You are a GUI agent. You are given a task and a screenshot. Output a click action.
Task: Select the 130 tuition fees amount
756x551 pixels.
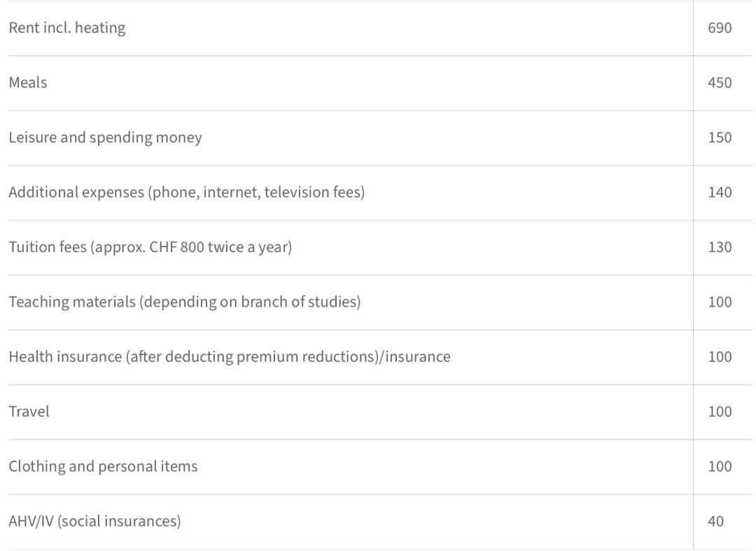click(x=720, y=247)
